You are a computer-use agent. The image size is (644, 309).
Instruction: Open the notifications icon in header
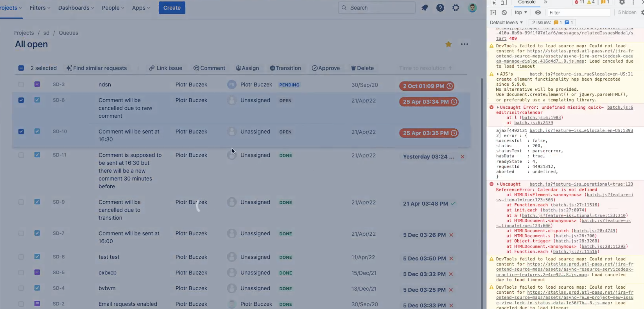[x=425, y=8]
